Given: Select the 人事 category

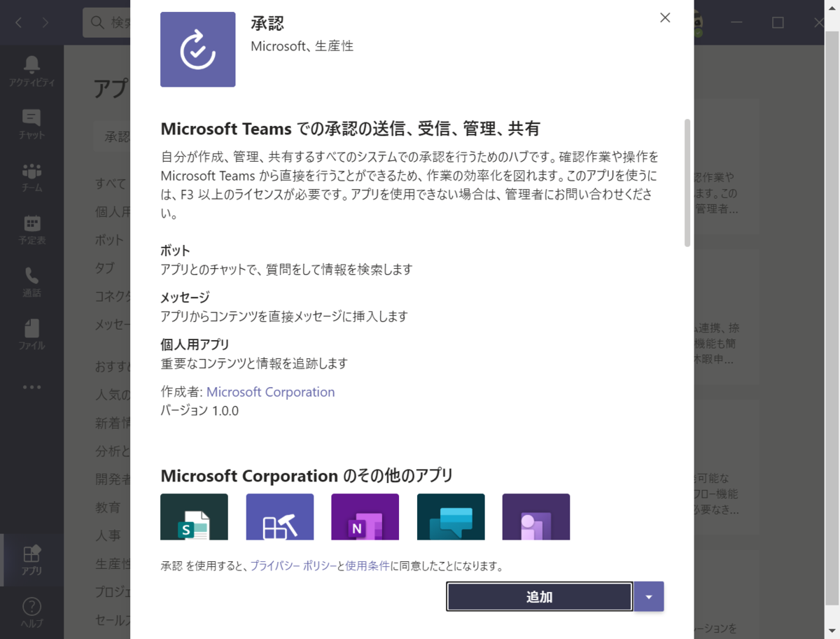Looking at the screenshot, I should pyautogui.click(x=108, y=535).
